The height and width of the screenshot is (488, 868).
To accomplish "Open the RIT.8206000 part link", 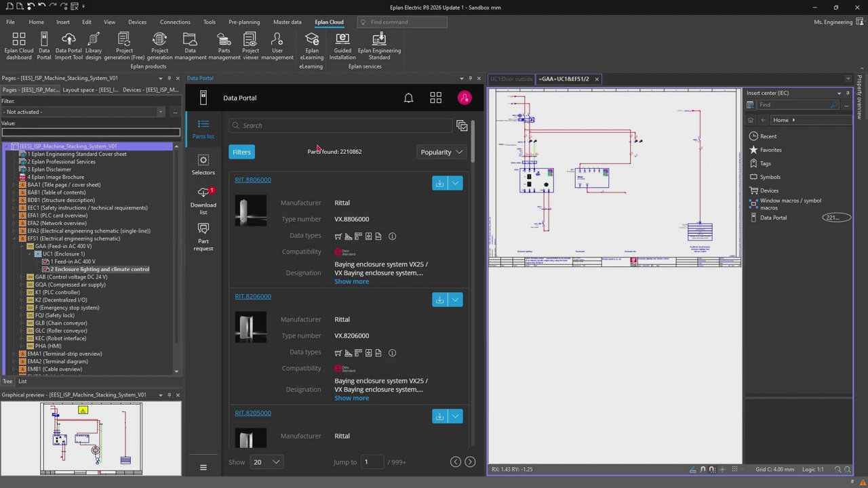I will (x=252, y=296).
